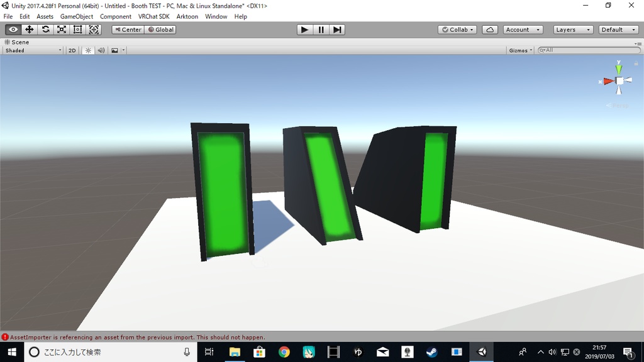Select the Rect transform tool

[77, 30]
